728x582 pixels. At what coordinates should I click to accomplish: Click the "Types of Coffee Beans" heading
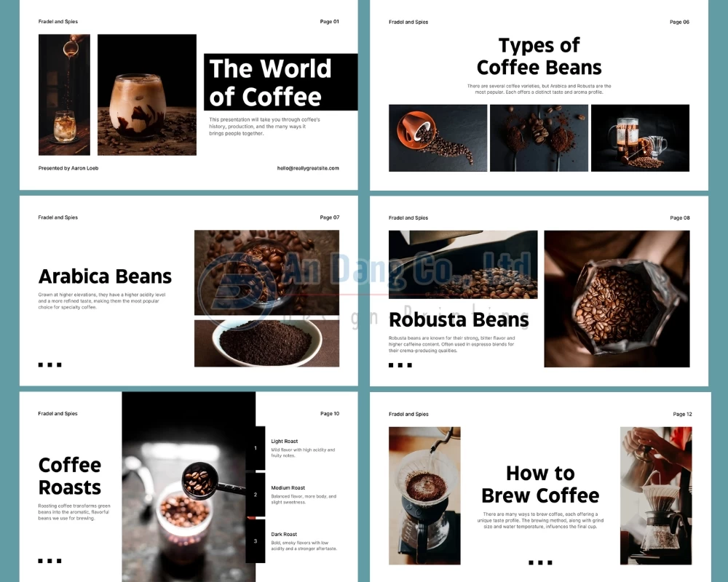coord(539,57)
